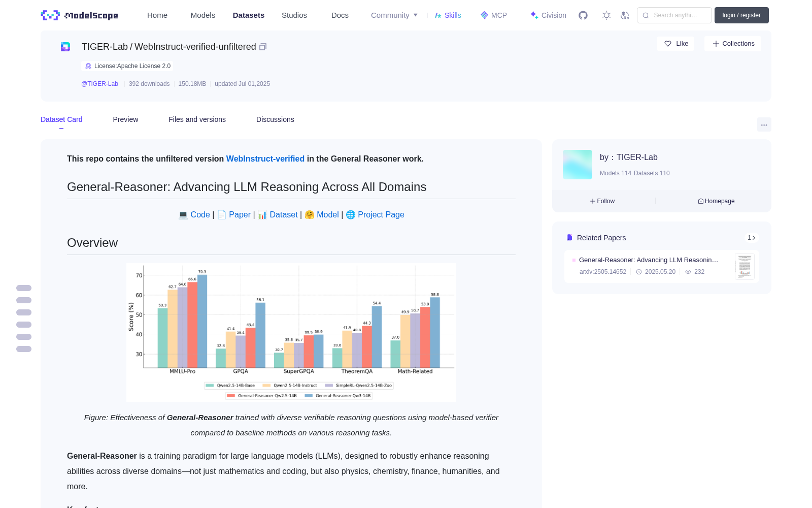Visit the TIGER-Lab Homepage link

tap(716, 201)
